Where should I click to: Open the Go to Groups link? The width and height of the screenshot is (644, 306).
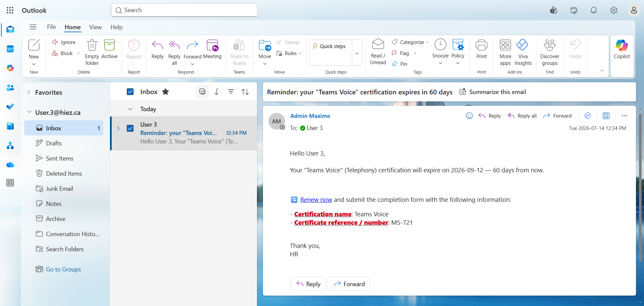coord(63,269)
